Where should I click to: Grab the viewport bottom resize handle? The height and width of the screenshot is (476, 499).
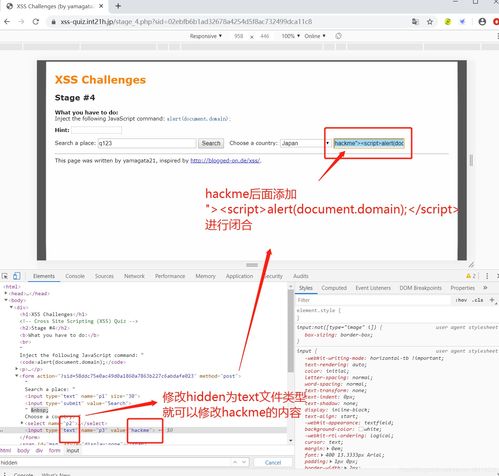click(252, 265)
